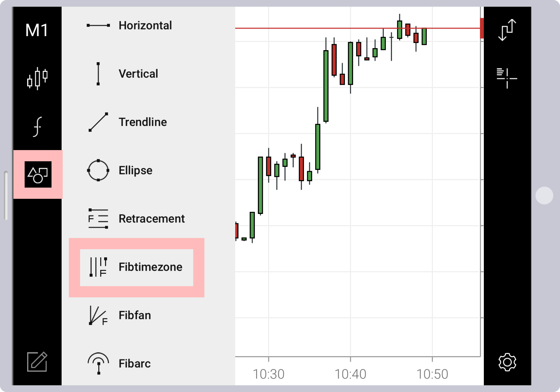Open chart settings gear icon
The image size is (560, 392).
[x=507, y=362]
